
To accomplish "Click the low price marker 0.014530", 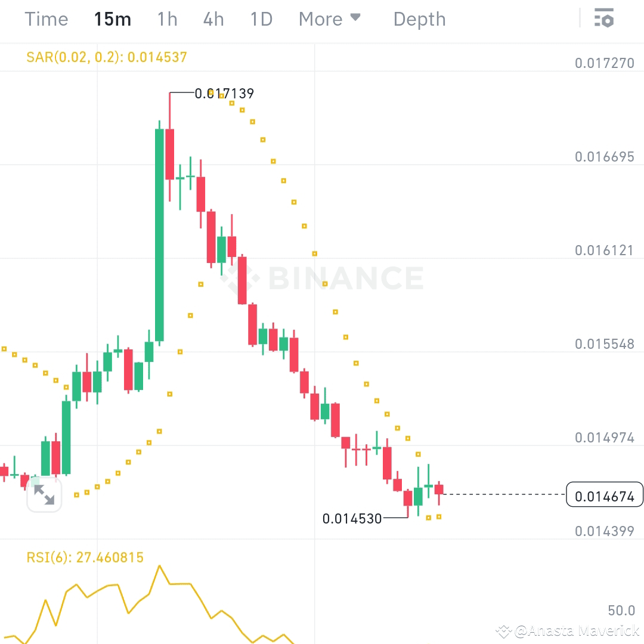I will click(x=352, y=519).
